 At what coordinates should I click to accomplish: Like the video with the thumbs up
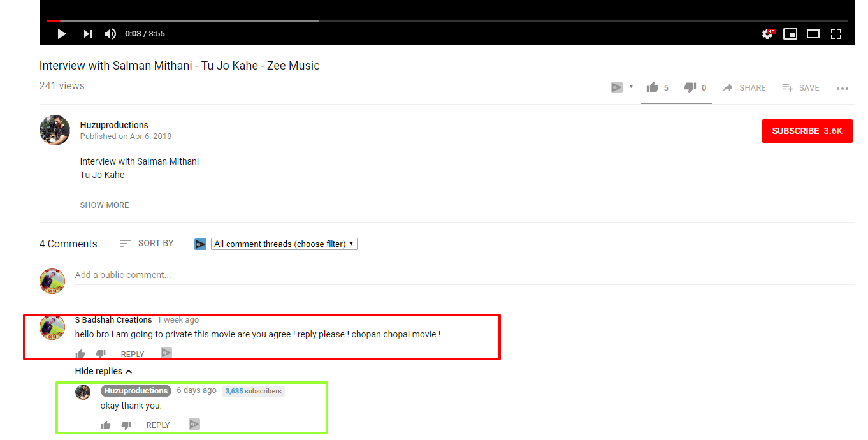pyautogui.click(x=653, y=87)
